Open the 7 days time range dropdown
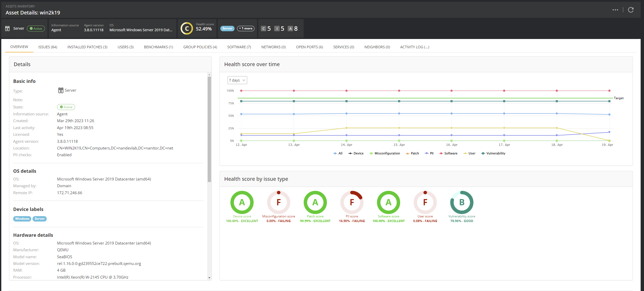 point(237,80)
